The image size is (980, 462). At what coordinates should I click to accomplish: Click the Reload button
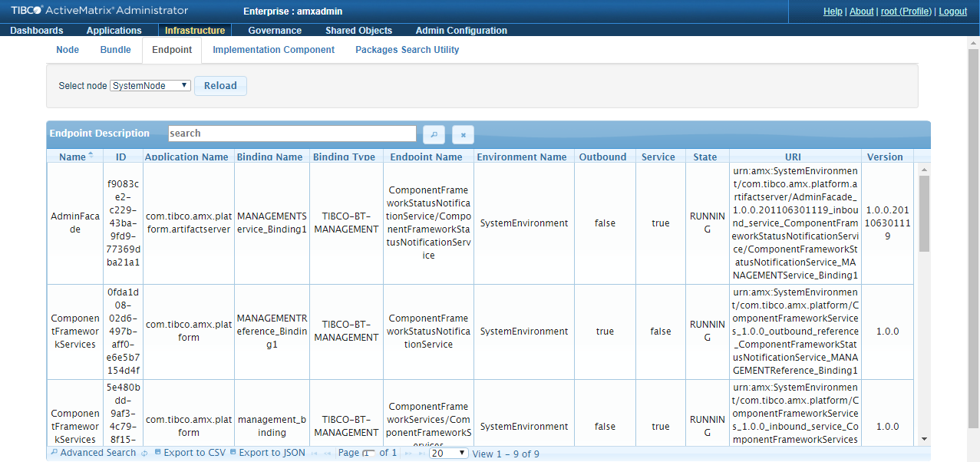pyautogui.click(x=220, y=86)
